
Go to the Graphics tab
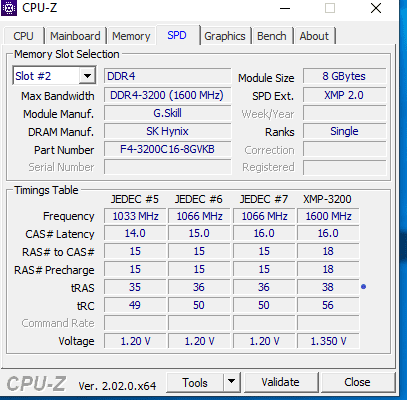pos(225,36)
